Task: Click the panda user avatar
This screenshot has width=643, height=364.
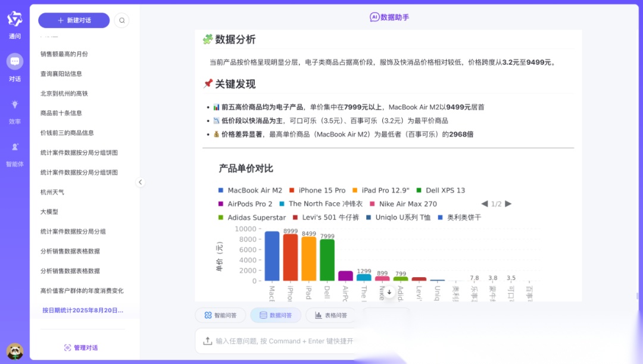Action: (x=15, y=352)
